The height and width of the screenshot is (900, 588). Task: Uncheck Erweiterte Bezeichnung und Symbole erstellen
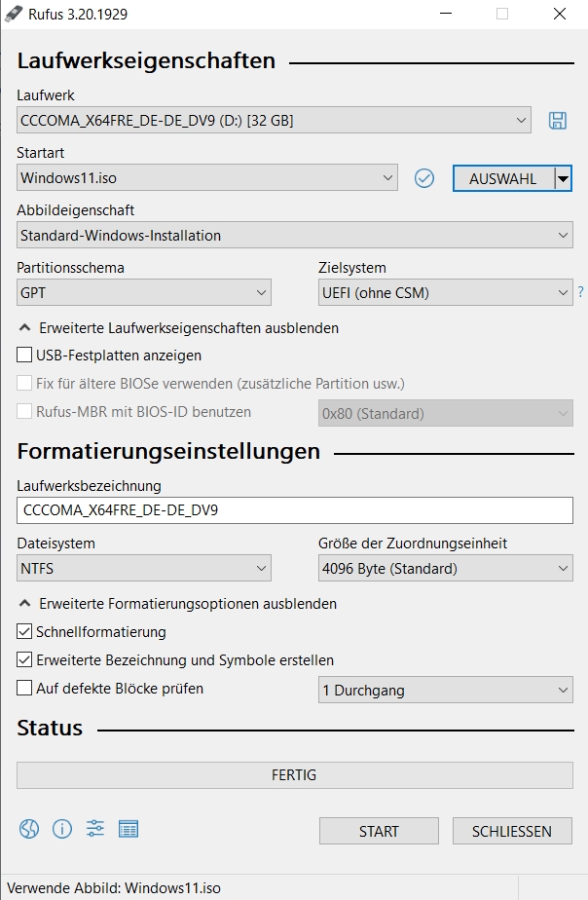pyautogui.click(x=24, y=659)
